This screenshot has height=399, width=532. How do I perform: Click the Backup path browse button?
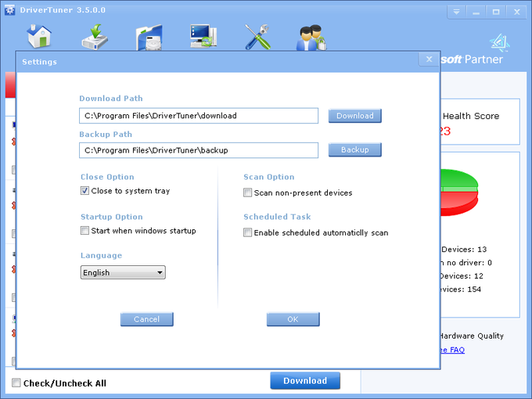pyautogui.click(x=355, y=149)
